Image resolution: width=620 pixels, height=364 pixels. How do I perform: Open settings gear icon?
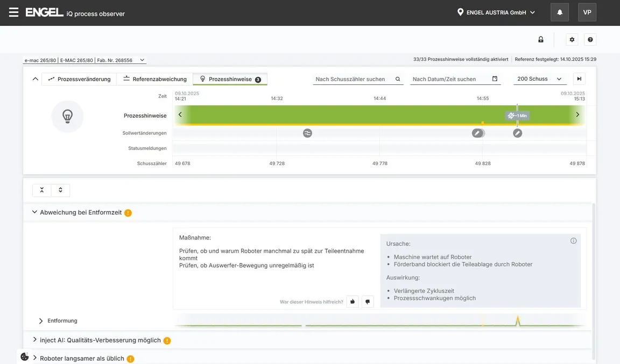572,40
